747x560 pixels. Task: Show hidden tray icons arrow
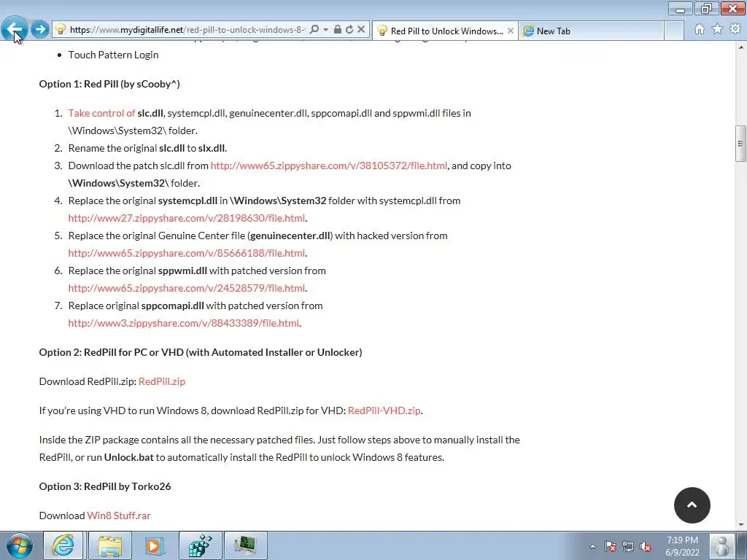592,546
